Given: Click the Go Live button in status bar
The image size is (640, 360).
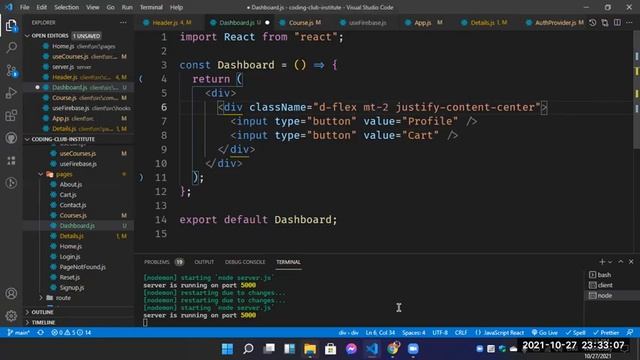Looking at the screenshot, I should [x=545, y=333].
